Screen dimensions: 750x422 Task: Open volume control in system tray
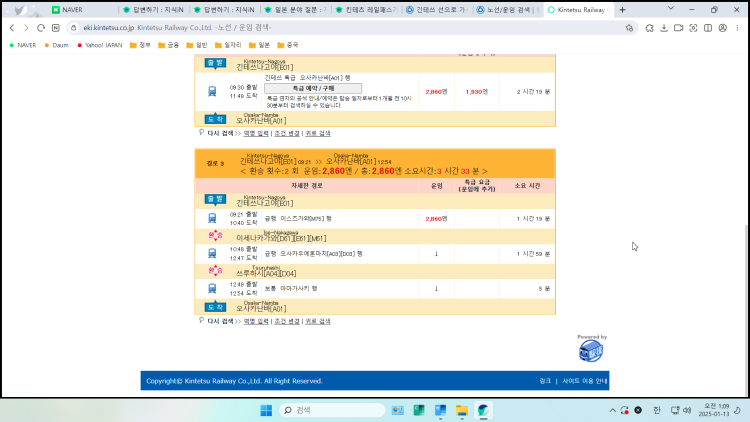click(687, 410)
